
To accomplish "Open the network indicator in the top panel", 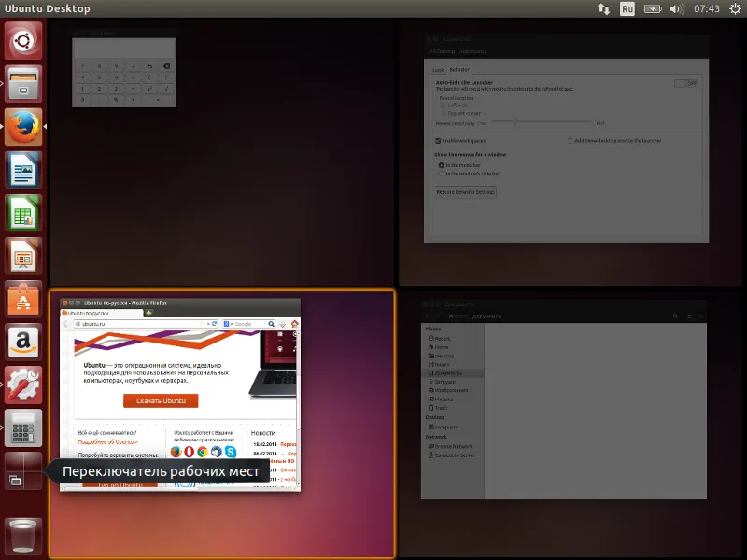I will click(x=603, y=8).
